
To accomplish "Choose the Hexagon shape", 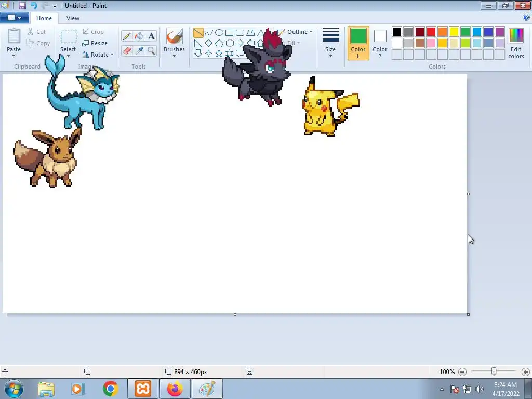I will 229,43.
